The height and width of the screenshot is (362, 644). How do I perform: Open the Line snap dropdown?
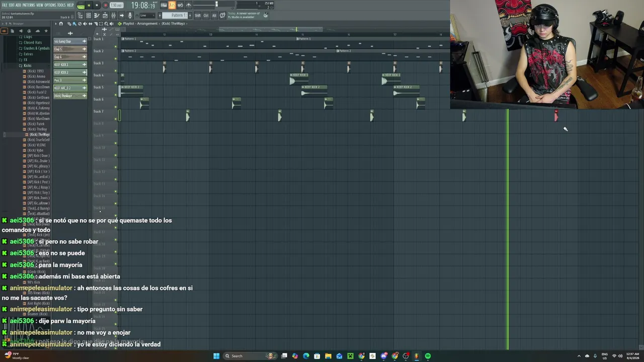click(146, 16)
